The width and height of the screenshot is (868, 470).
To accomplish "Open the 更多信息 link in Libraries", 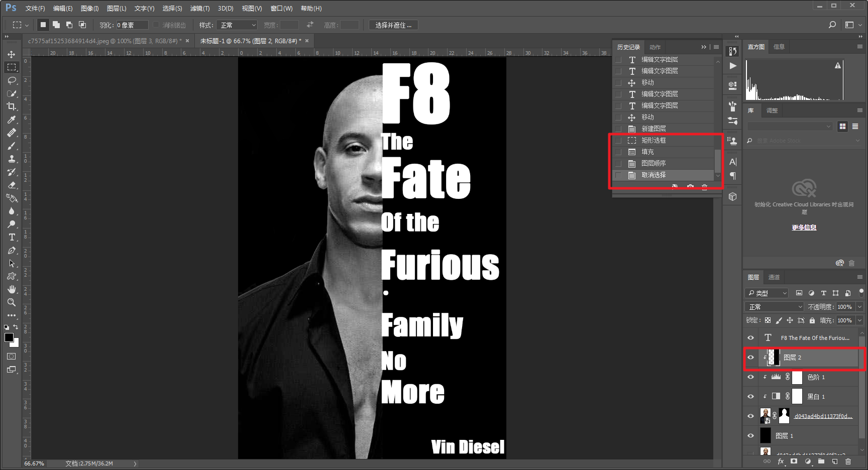I will tap(804, 227).
